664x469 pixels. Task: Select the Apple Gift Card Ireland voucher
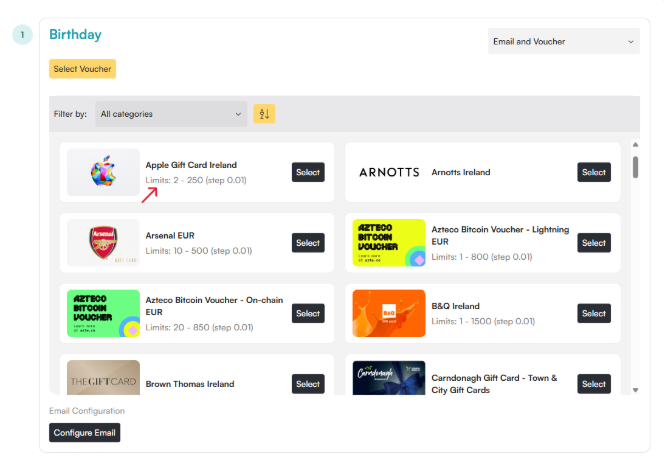coord(308,172)
